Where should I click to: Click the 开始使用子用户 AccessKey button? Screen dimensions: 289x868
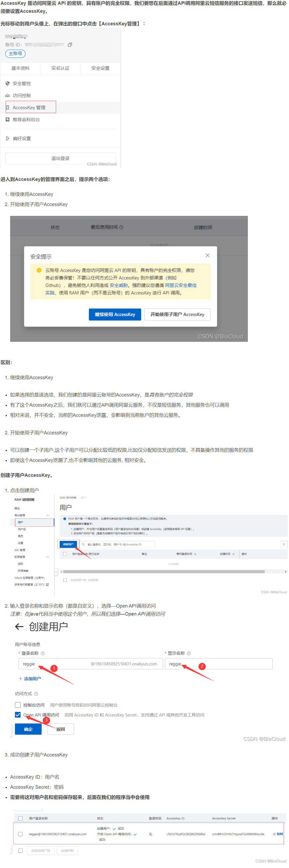pyautogui.click(x=177, y=314)
